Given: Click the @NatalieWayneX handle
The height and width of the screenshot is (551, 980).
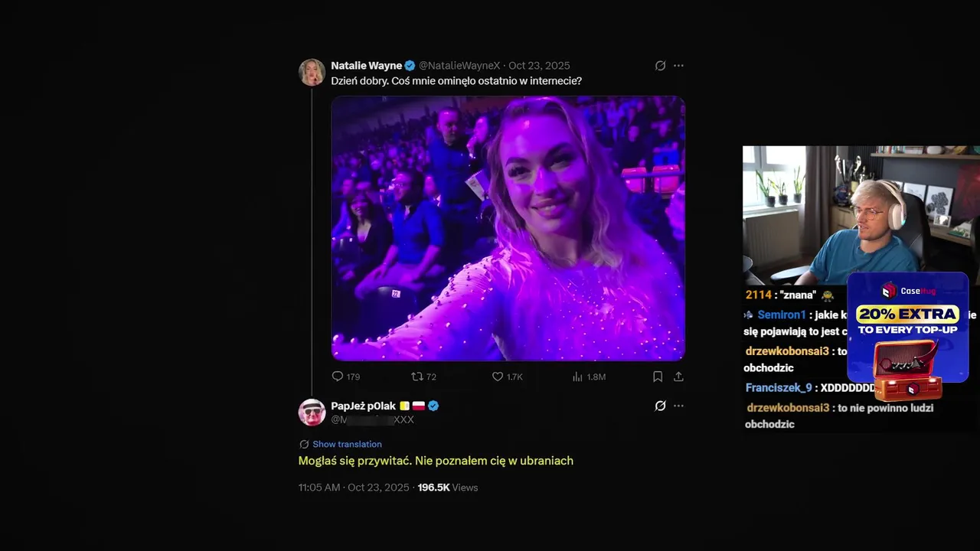Looking at the screenshot, I should [x=459, y=66].
